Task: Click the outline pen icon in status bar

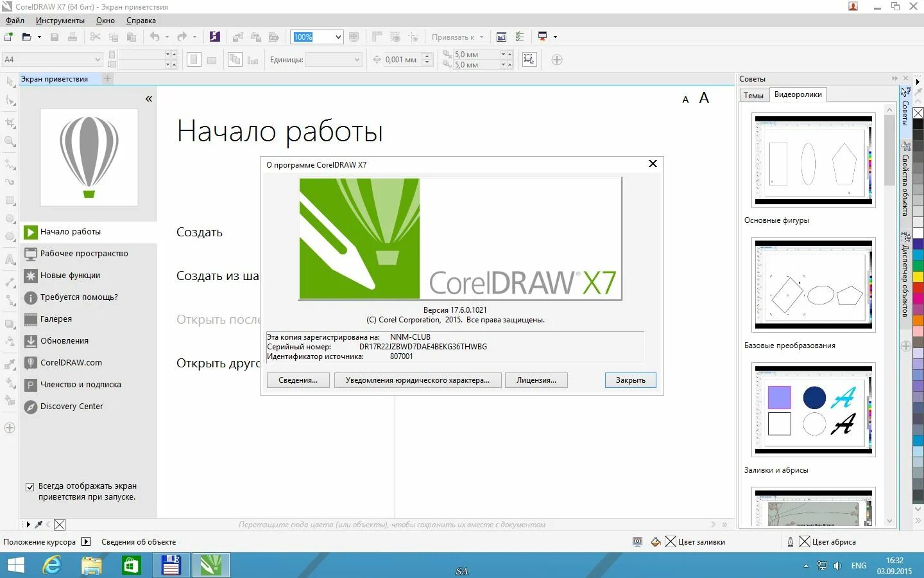Action: (791, 542)
